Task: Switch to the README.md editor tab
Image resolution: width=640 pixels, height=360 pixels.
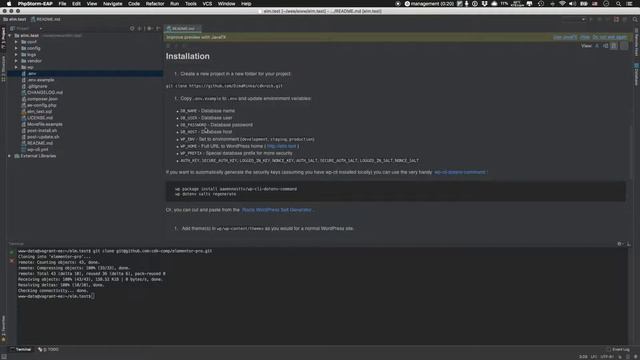Action: click(x=182, y=29)
